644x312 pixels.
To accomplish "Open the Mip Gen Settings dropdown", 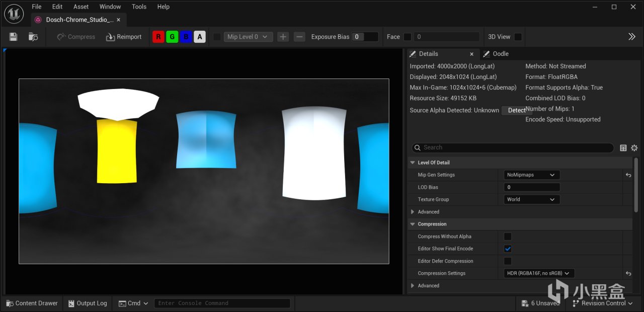I will click(x=531, y=175).
